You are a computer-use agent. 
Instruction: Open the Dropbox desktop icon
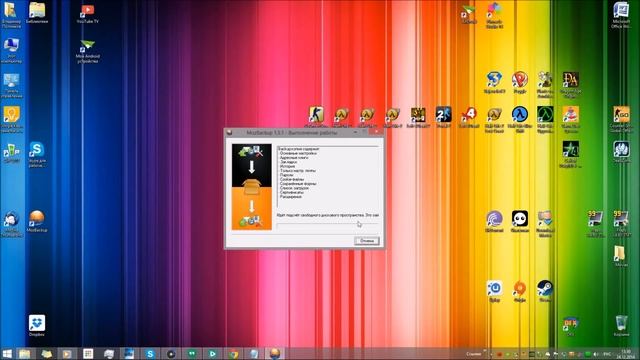click(37, 325)
